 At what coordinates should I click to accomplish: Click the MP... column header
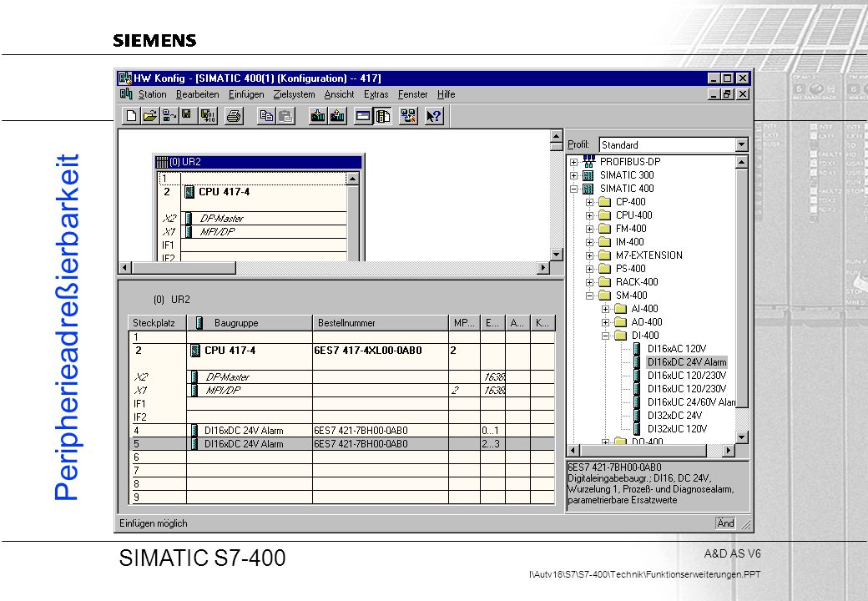pyautogui.click(x=464, y=323)
